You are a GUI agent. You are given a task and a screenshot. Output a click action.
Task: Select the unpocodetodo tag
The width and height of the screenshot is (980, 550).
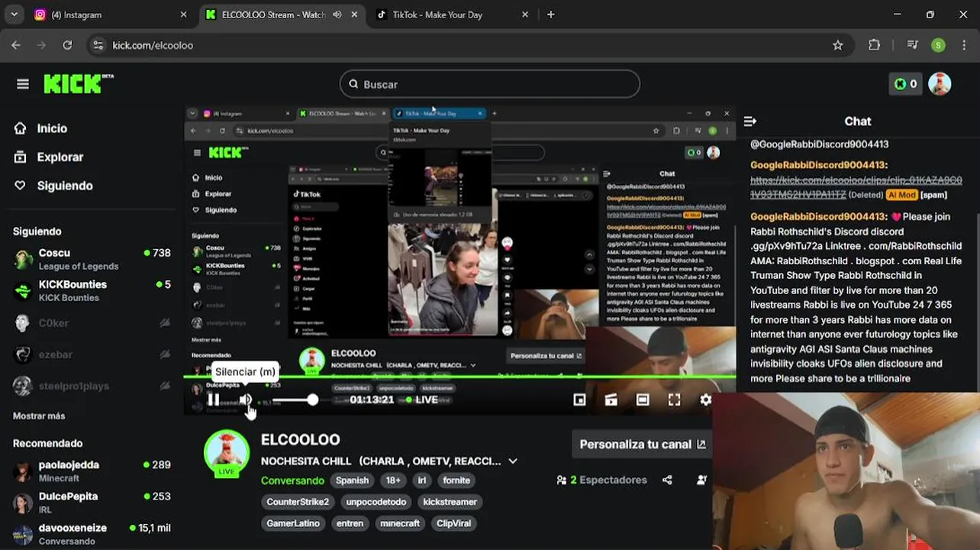(376, 502)
